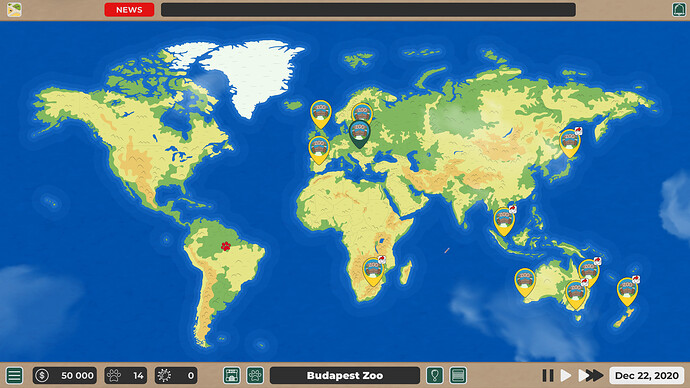Click the red paw marker in Brazil
The image size is (690, 388).
point(226,246)
